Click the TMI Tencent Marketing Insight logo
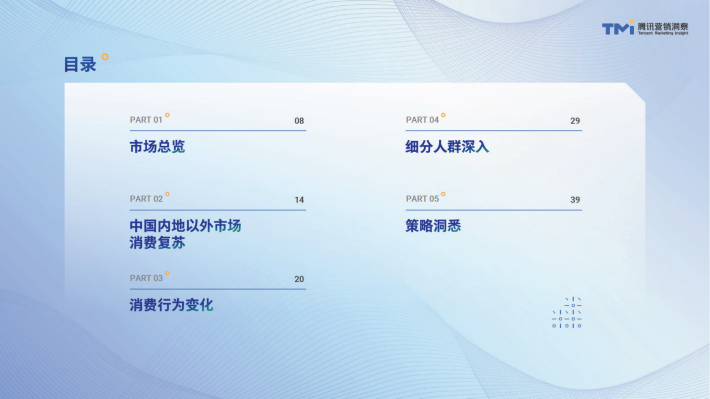Viewport: 710px width, 399px height. point(645,28)
